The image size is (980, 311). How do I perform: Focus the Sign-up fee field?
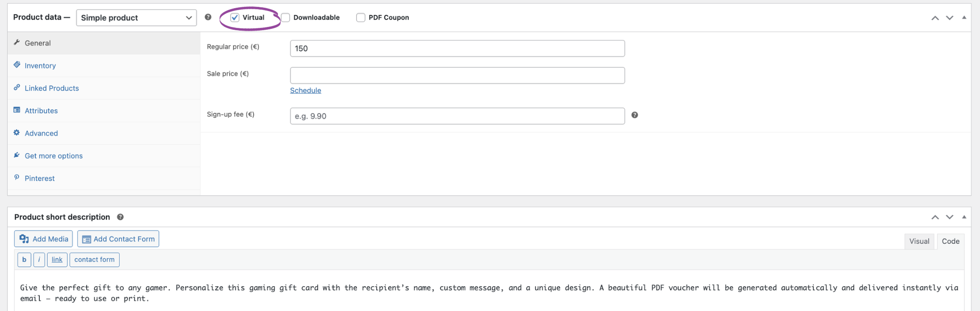[x=457, y=116]
